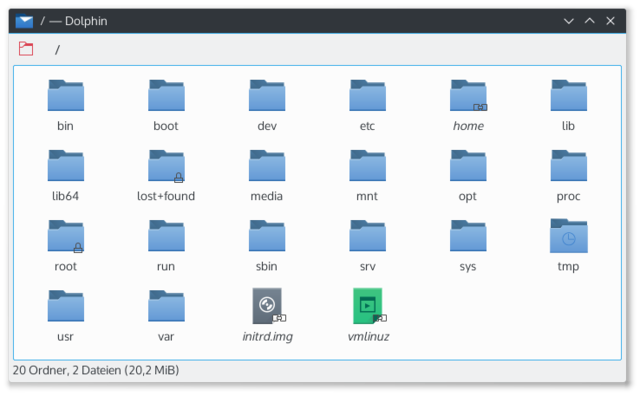Select the bin folder icon
The width and height of the screenshot is (640, 396).
[66, 96]
